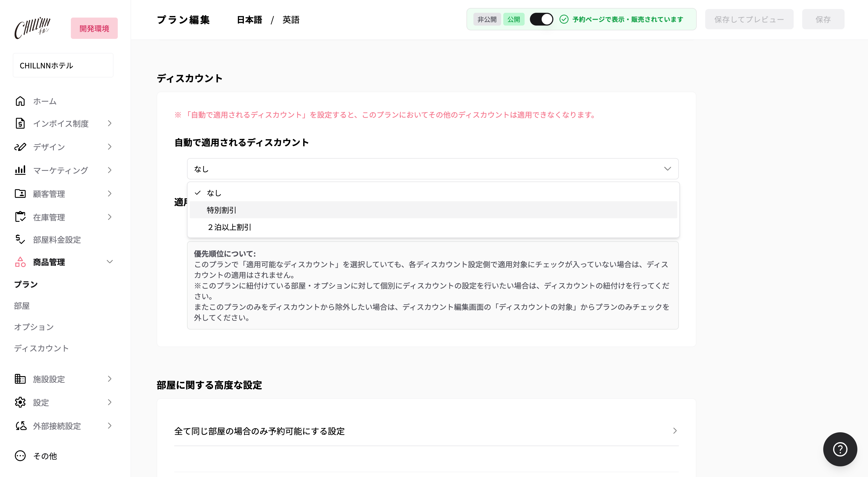The image size is (868, 477).
Task: Click the 在庫管理 calendar check icon
Action: tap(20, 217)
